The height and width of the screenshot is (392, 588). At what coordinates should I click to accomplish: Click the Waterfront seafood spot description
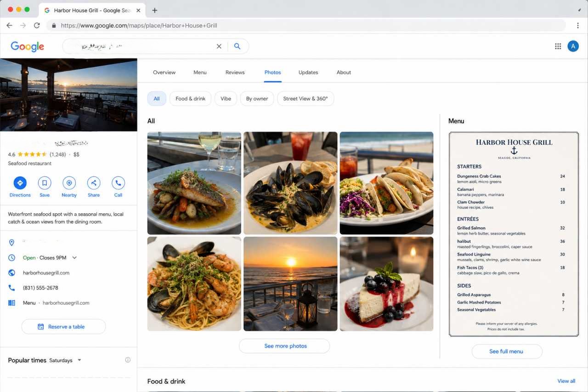66,218
